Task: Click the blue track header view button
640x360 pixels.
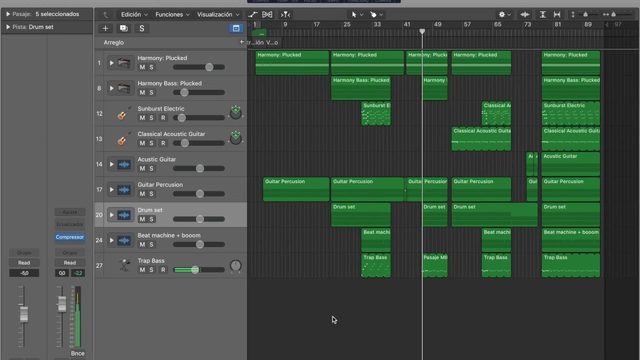Action: pos(236,28)
